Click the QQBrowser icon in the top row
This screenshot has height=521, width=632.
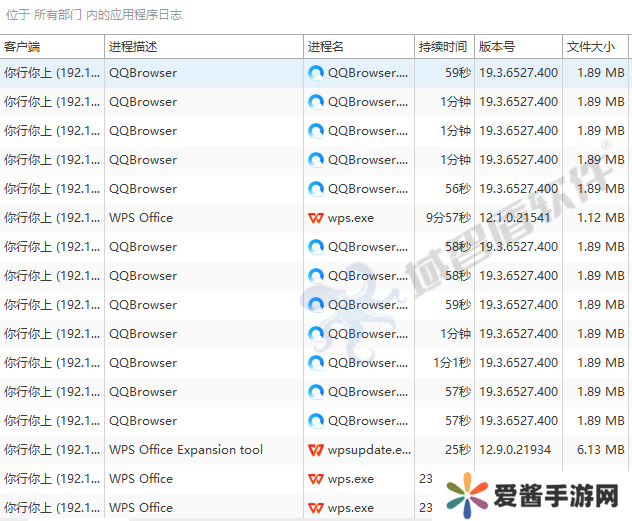coord(316,73)
